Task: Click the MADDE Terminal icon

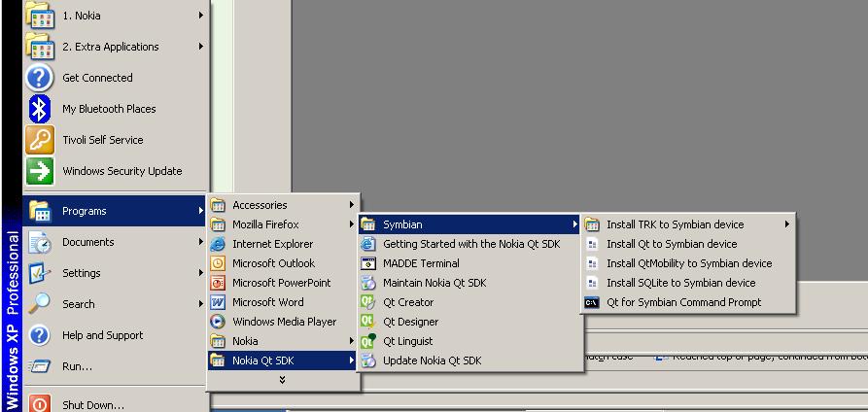Action: pyautogui.click(x=367, y=263)
